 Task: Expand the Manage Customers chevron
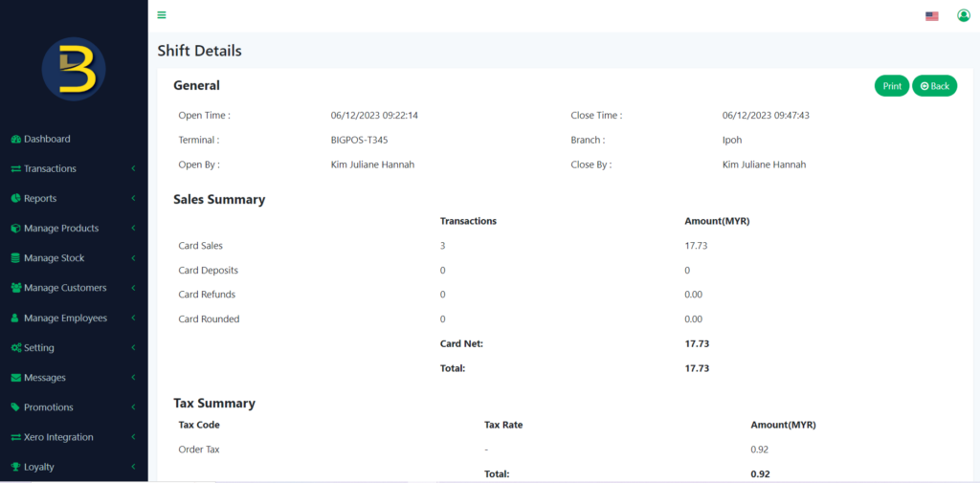[133, 288]
